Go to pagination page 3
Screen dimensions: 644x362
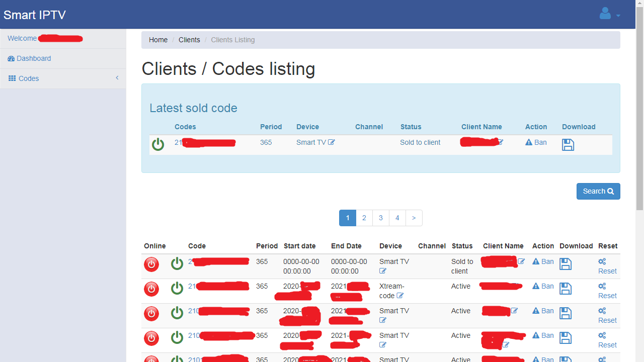click(x=381, y=218)
